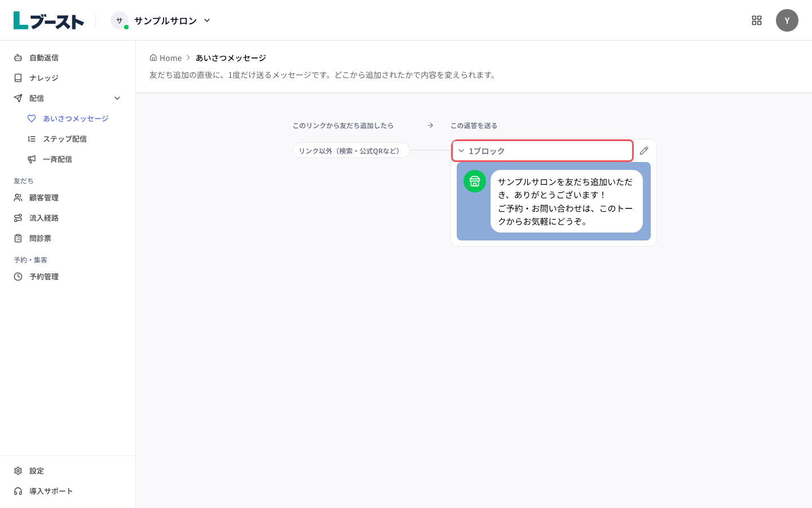The height and width of the screenshot is (508, 812).
Task: Click the headset icon beside 導入サポート
Action: coord(18,491)
